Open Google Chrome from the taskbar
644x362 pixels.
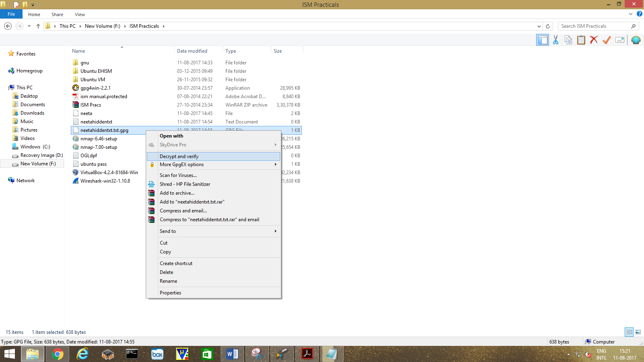pos(58,354)
